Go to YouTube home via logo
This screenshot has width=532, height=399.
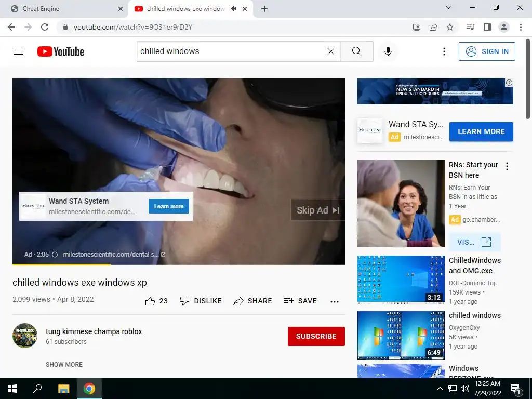pyautogui.click(x=61, y=51)
